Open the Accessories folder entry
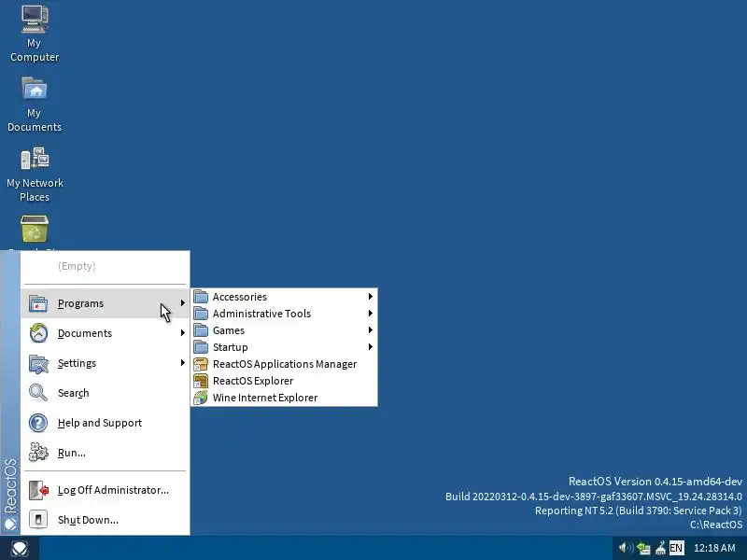The image size is (747, 560). coord(285,297)
